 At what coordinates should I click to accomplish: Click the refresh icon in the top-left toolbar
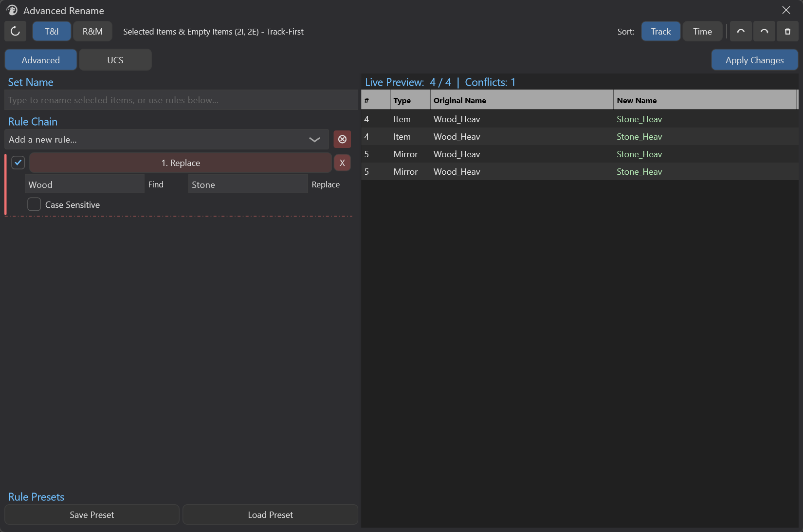pos(15,32)
